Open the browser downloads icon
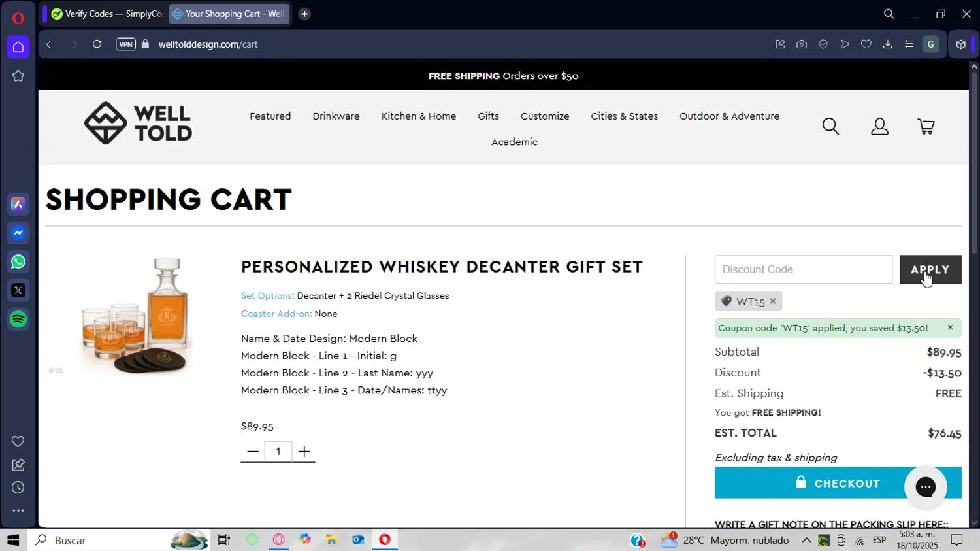Image resolution: width=980 pixels, height=551 pixels. tap(887, 44)
